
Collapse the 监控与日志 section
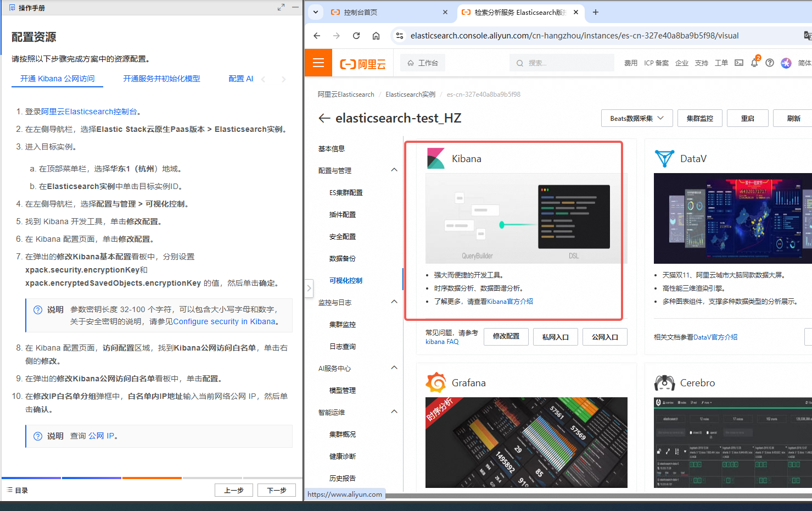coord(394,302)
